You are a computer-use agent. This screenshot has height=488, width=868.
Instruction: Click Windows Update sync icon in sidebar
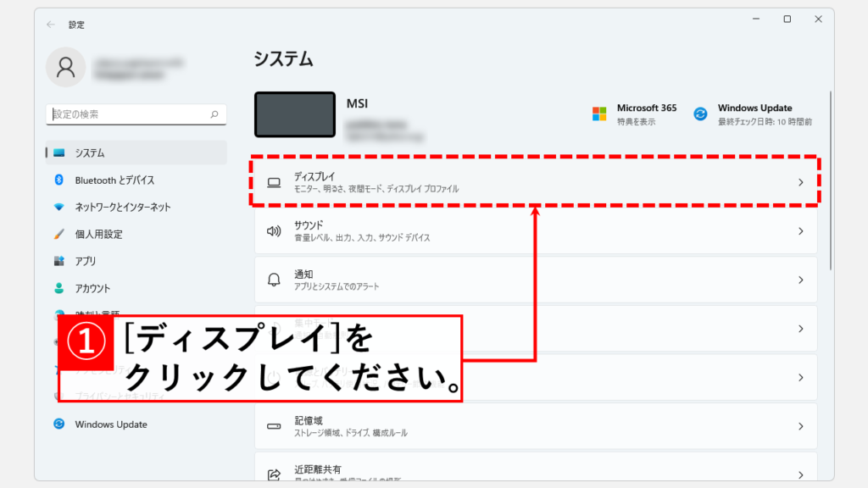click(x=58, y=424)
